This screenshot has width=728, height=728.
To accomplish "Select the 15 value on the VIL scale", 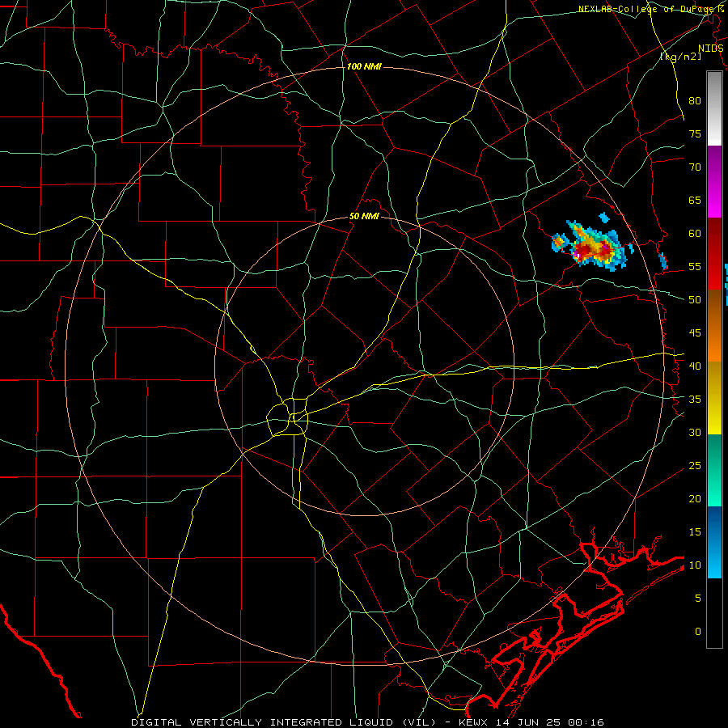I will (695, 532).
